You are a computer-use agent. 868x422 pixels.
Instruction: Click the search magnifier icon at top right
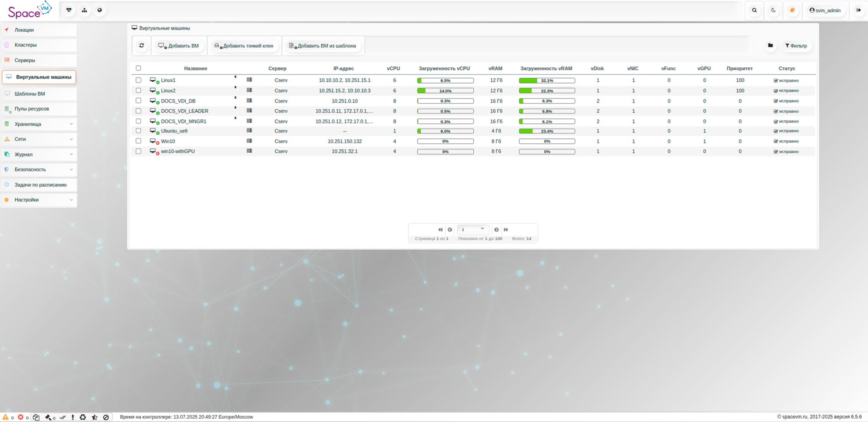(754, 10)
